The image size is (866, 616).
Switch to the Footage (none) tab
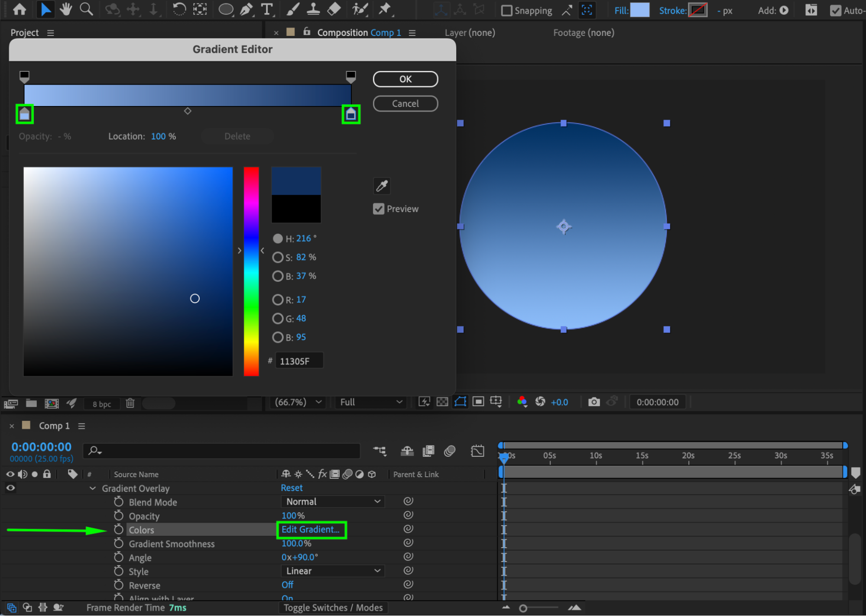pyautogui.click(x=584, y=33)
